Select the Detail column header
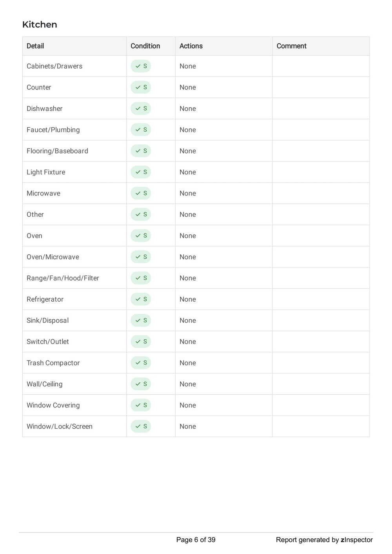This screenshot has width=392, height=554. (35, 46)
